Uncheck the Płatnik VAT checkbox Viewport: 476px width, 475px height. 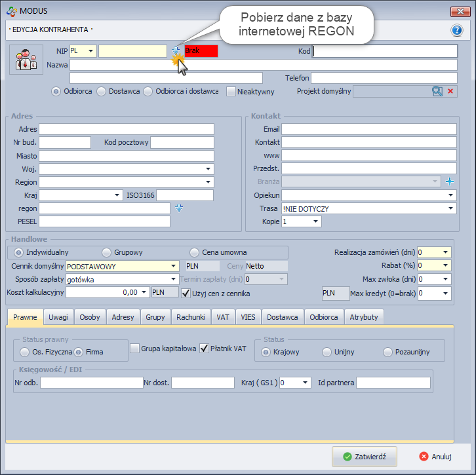[x=204, y=349]
